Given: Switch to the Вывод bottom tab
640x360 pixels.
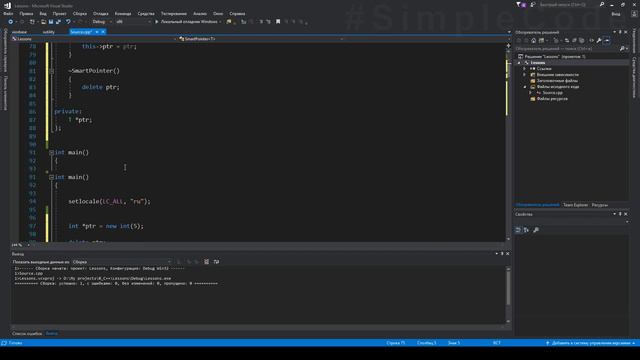Looking at the screenshot, I should click(x=52, y=333).
